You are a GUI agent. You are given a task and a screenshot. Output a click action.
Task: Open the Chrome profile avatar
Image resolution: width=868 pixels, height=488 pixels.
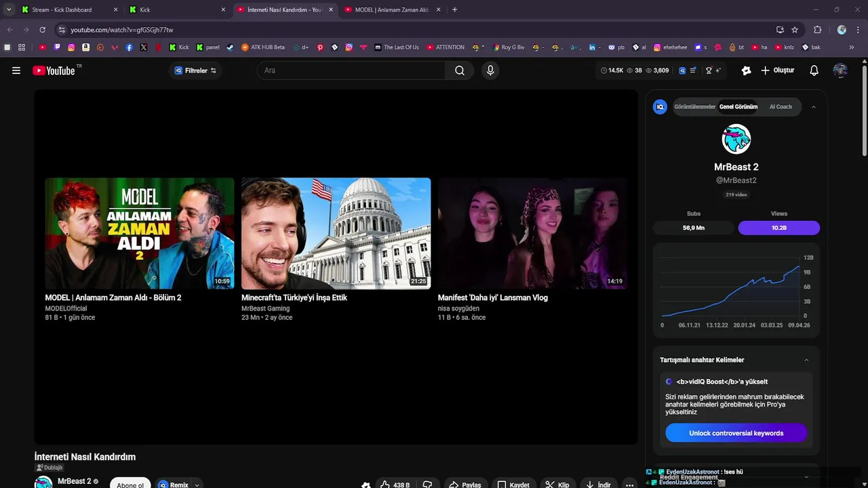pos(842,30)
